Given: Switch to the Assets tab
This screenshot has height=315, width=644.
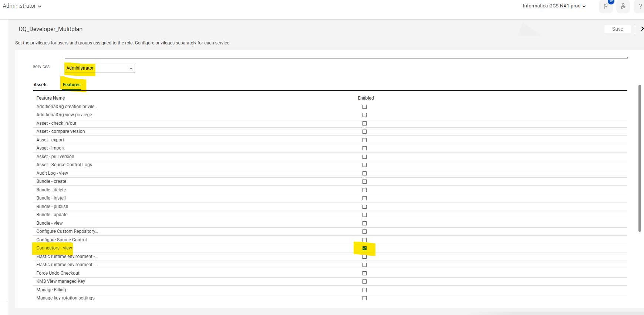Looking at the screenshot, I should click(41, 85).
